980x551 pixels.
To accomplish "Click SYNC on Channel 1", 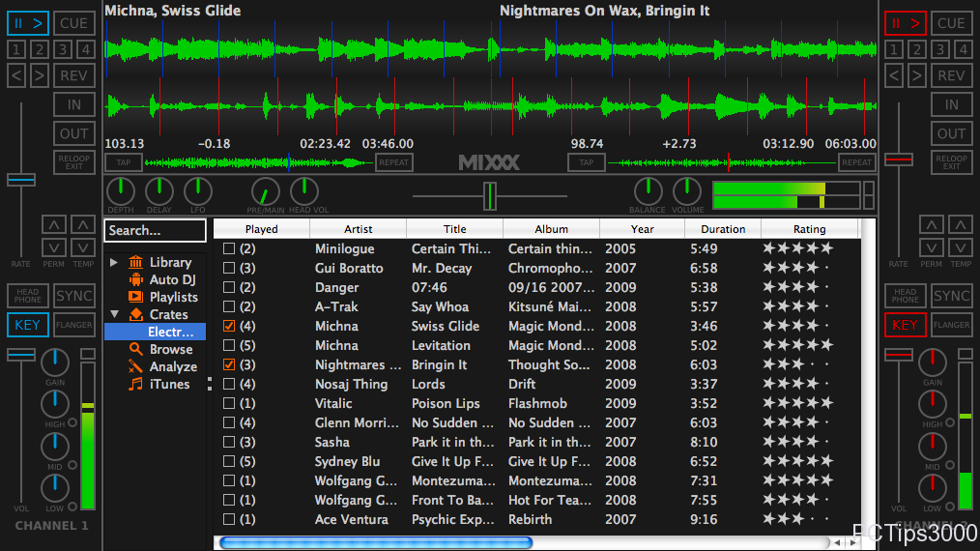I will [x=73, y=295].
